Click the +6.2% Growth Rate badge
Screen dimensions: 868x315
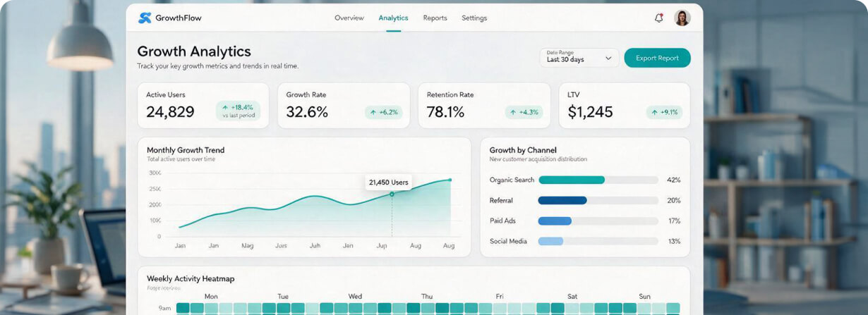click(x=384, y=112)
